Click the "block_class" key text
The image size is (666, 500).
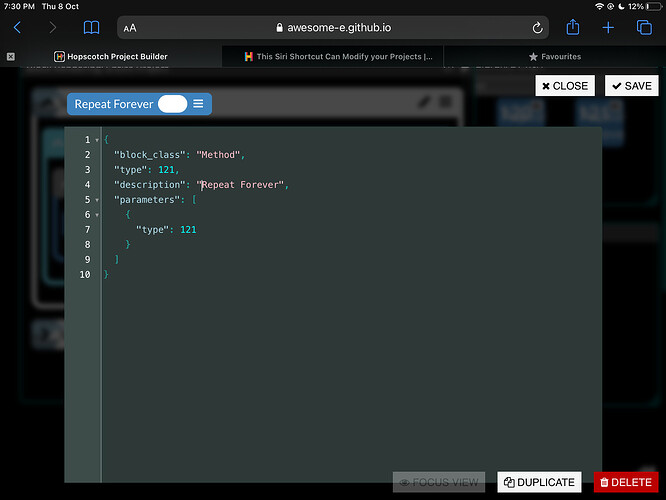point(150,155)
